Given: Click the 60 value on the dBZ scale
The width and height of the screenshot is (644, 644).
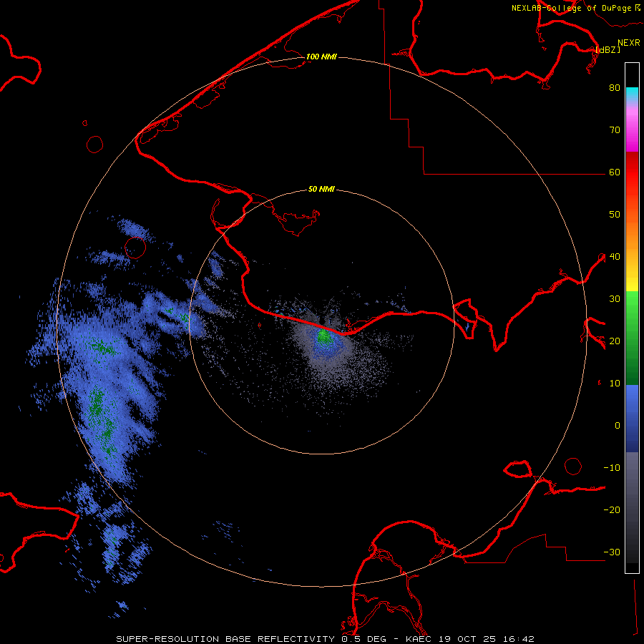Looking at the screenshot, I should click(x=615, y=172).
